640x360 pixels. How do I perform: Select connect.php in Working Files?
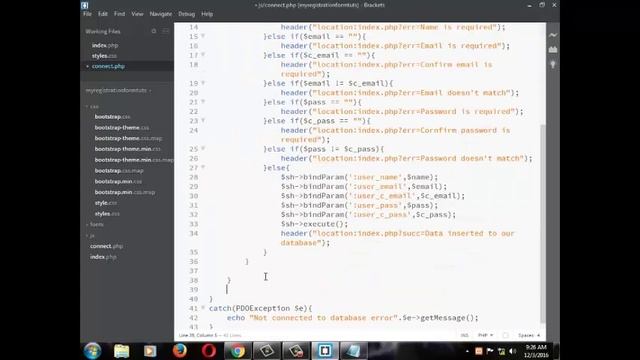pos(108,66)
